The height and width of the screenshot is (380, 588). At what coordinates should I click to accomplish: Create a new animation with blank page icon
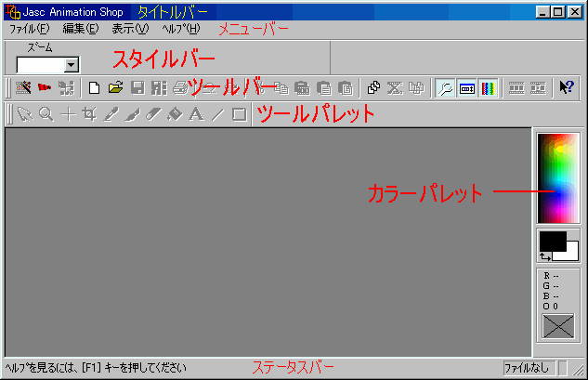pos(94,88)
